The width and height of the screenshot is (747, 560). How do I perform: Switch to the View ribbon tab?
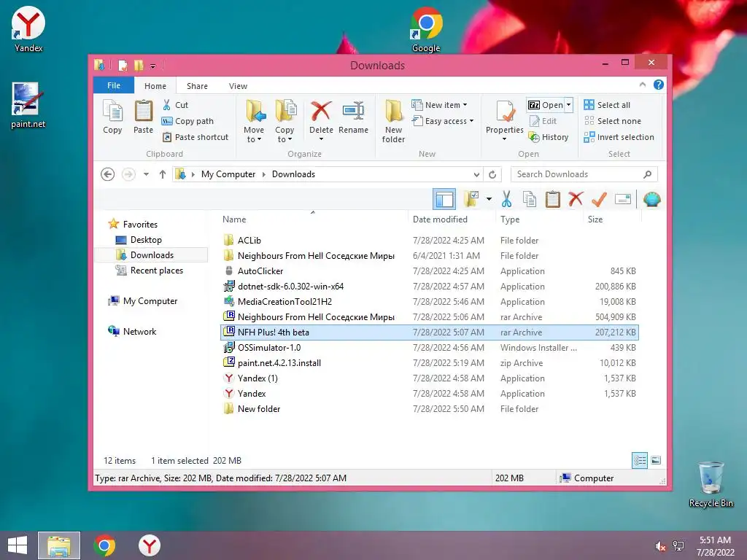click(238, 86)
